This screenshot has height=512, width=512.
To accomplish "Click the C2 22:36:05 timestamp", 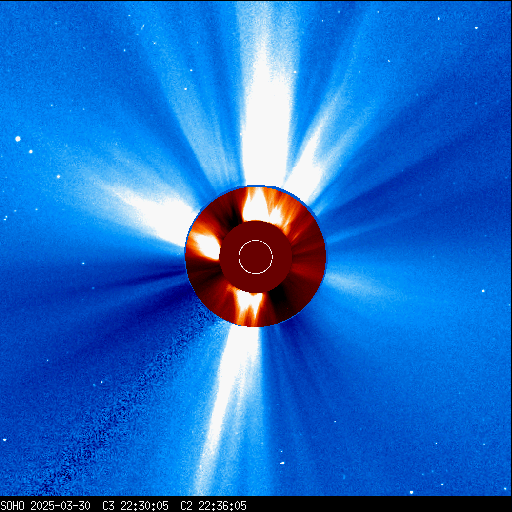I will point(213,505).
